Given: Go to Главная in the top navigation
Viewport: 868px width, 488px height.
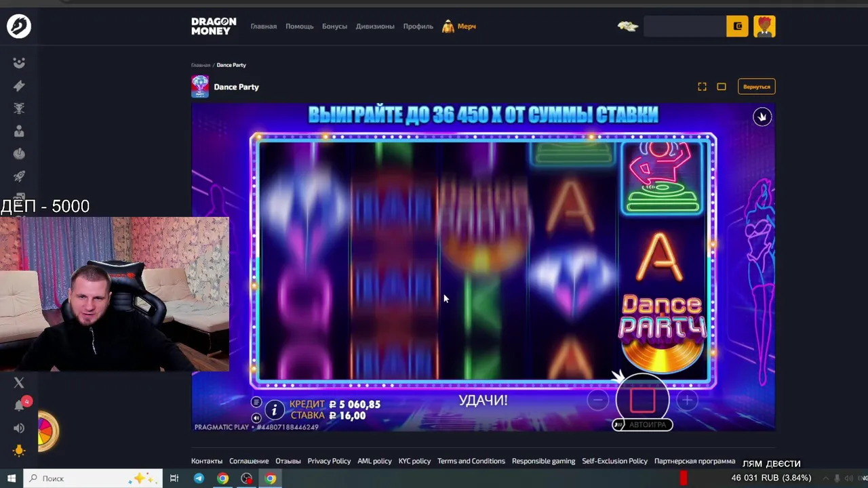Looking at the screenshot, I should tap(264, 26).
